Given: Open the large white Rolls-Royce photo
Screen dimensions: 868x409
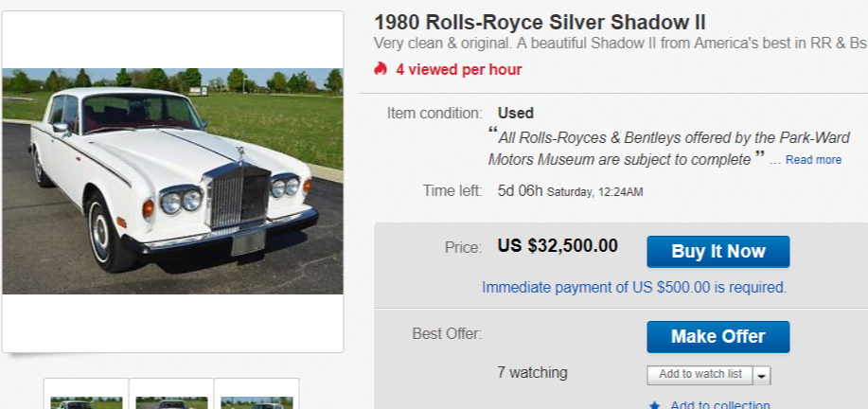Looking at the screenshot, I should point(172,181).
